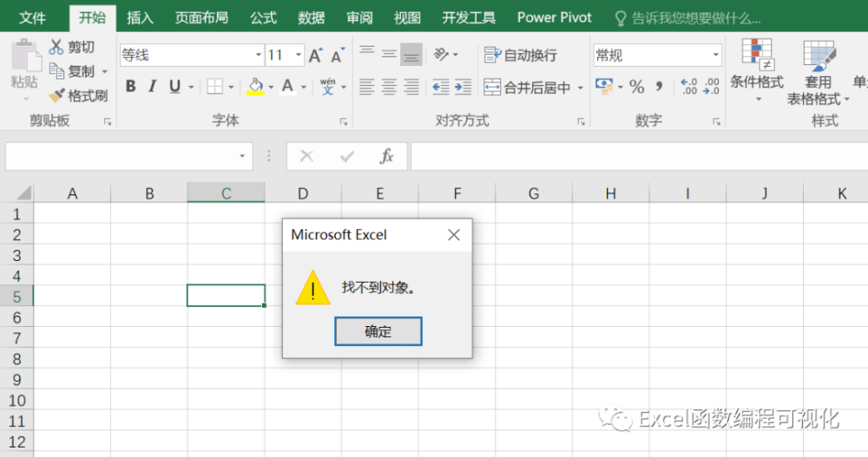Screen dimensions: 868x457
Task: Expand the fill color dropdown arrow
Action: pyautogui.click(x=271, y=87)
